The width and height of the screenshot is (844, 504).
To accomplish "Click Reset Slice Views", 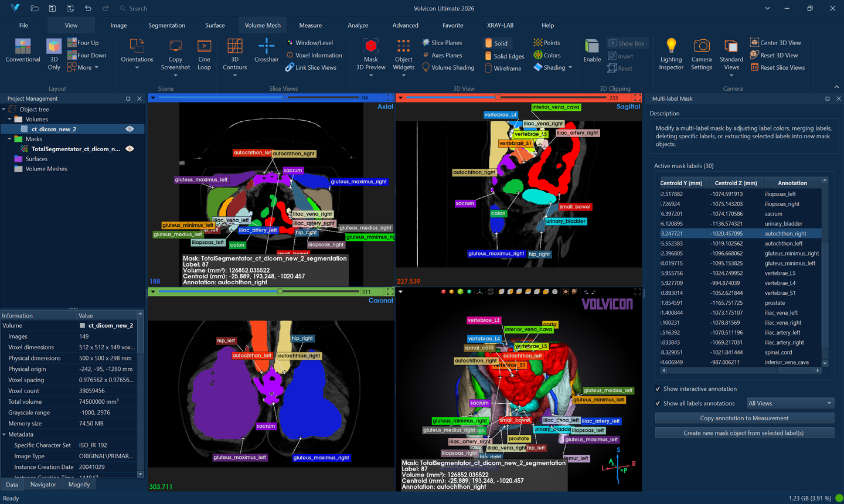I will 777,67.
